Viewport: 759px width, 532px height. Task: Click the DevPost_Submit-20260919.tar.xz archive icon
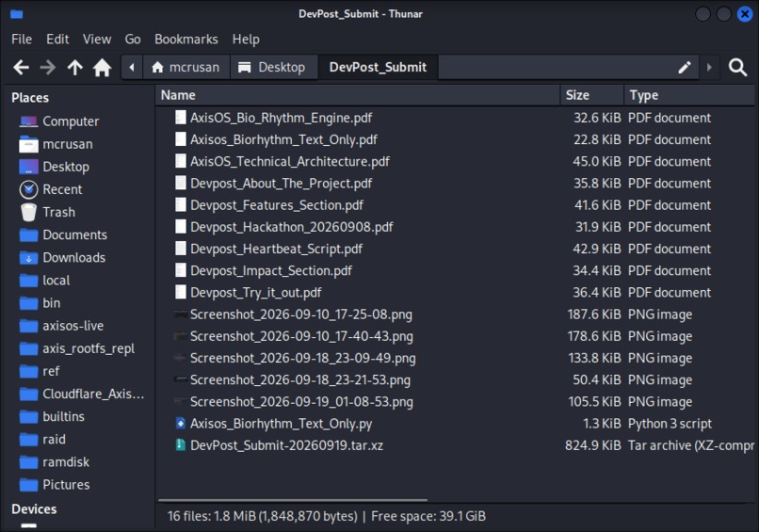[181, 445]
